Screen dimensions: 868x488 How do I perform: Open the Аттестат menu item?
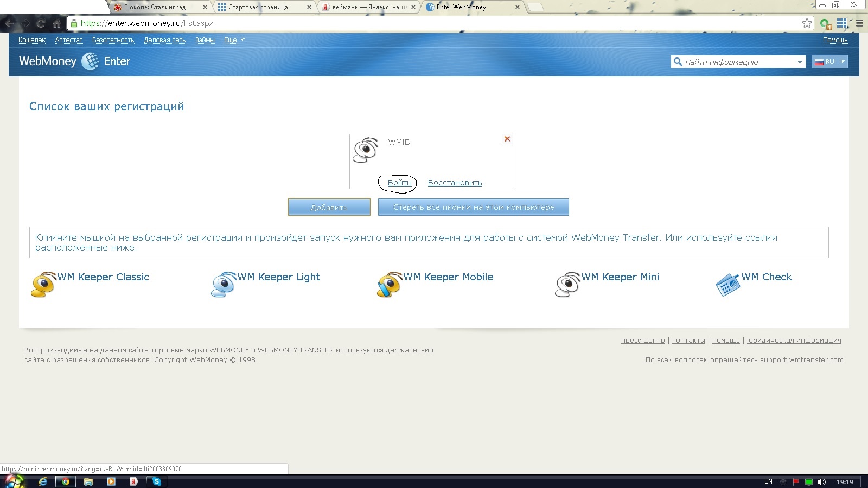click(x=69, y=40)
